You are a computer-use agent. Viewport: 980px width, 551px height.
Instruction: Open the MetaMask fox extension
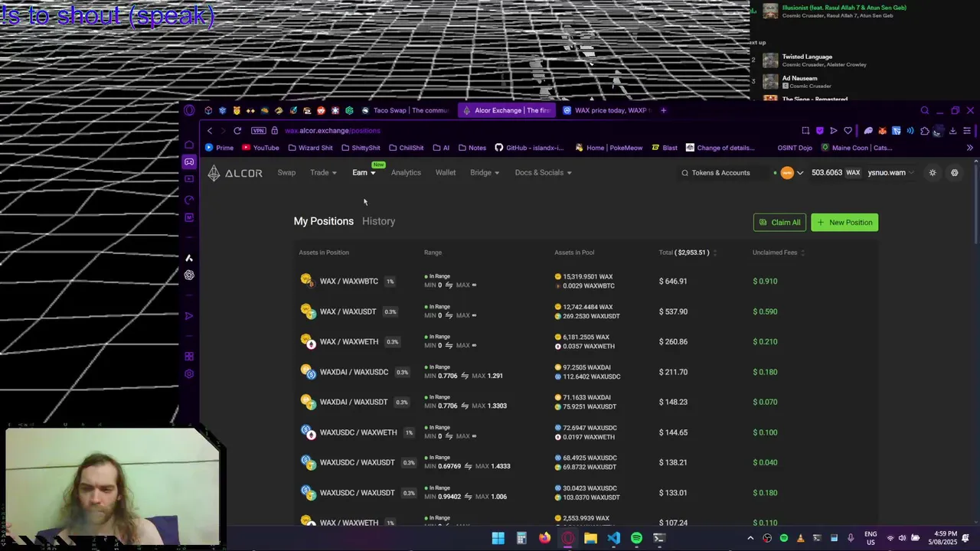click(882, 131)
